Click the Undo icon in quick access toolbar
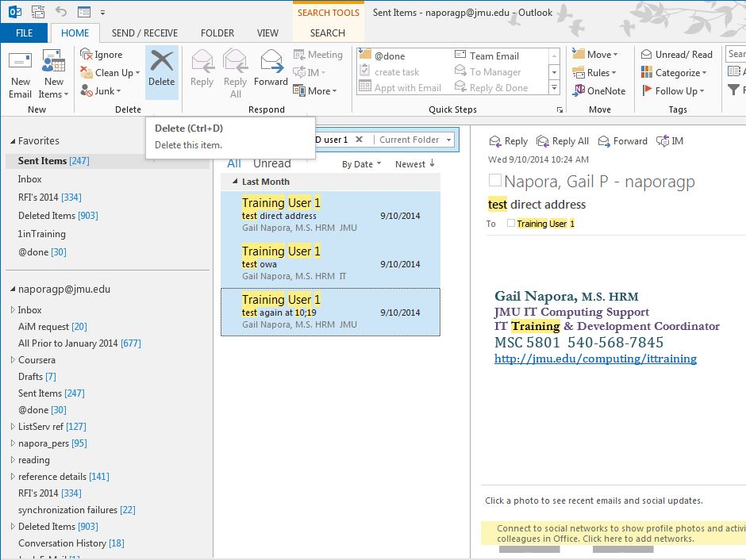Screen dimensions: 746x560 (x=61, y=12)
